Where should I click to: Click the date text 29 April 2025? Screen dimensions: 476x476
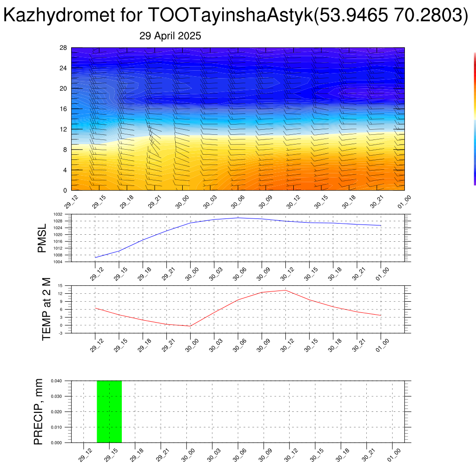pyautogui.click(x=170, y=36)
